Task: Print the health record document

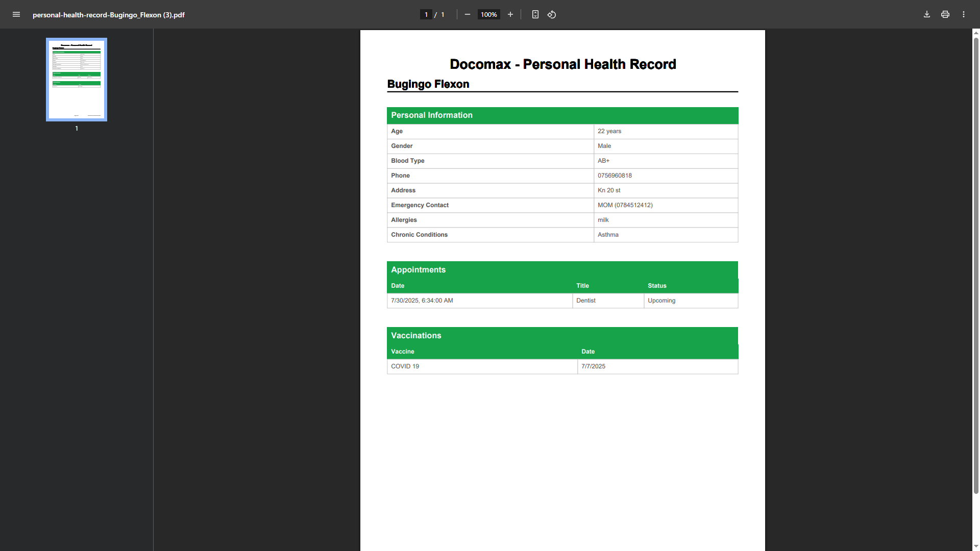Action: (x=945, y=14)
